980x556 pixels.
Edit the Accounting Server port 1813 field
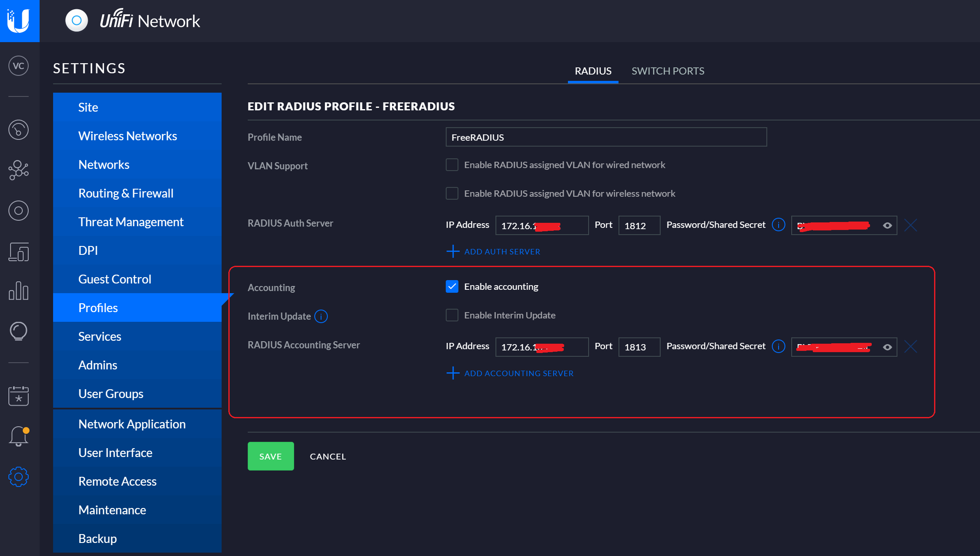click(x=639, y=347)
